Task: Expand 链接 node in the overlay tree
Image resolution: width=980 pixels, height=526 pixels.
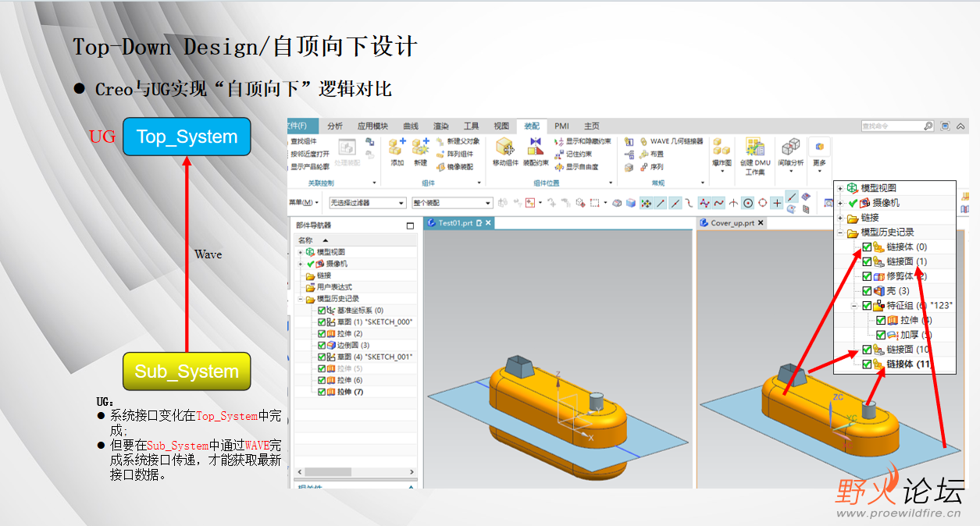Action: coord(841,218)
